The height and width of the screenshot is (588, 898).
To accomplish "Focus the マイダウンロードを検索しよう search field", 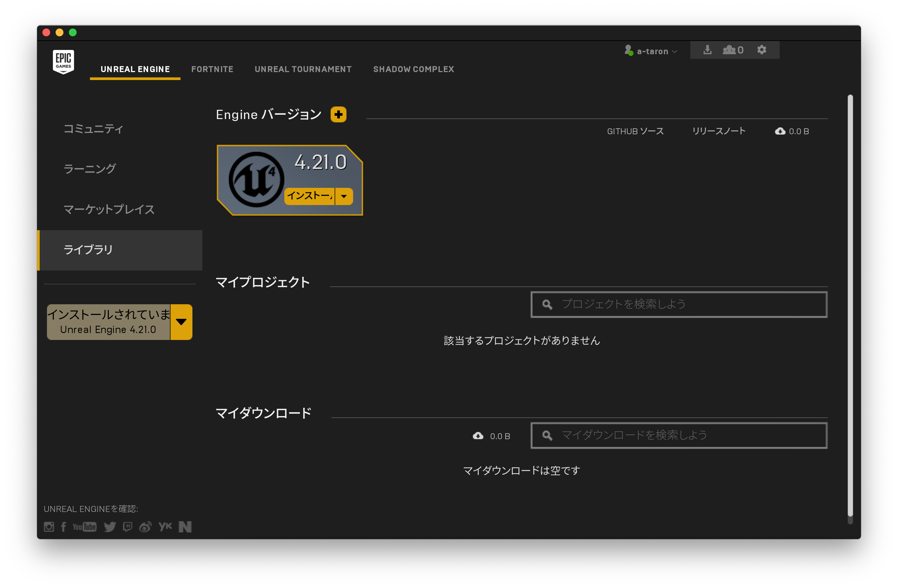I will click(679, 436).
